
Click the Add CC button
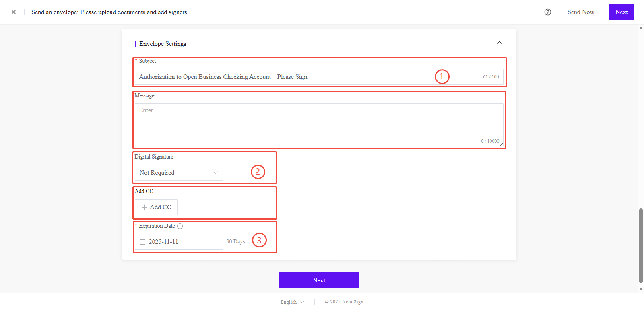tap(156, 207)
